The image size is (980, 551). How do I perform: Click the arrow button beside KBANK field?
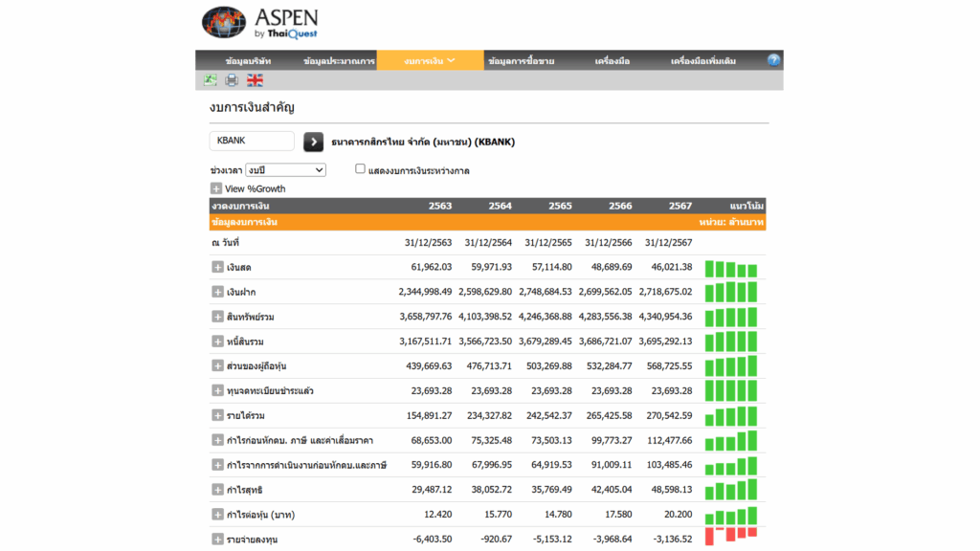tap(313, 142)
